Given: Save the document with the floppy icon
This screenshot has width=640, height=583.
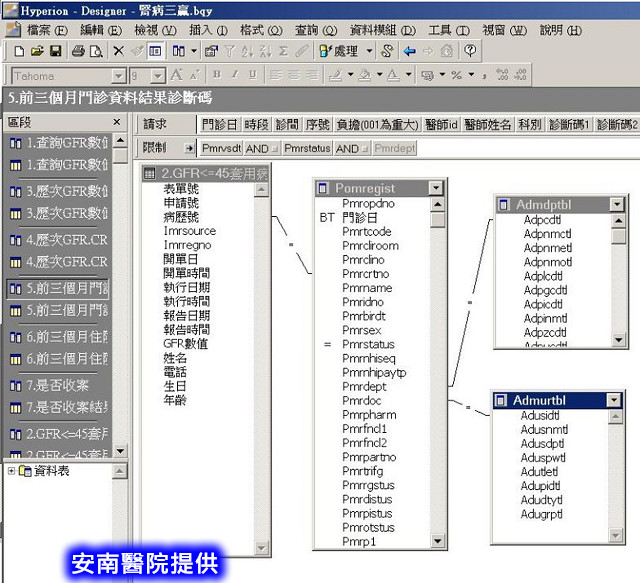Looking at the screenshot, I should click(56, 51).
